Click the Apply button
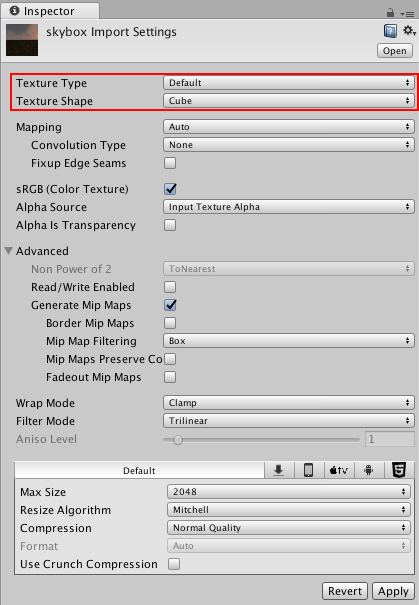This screenshot has width=419, height=605. click(x=393, y=591)
